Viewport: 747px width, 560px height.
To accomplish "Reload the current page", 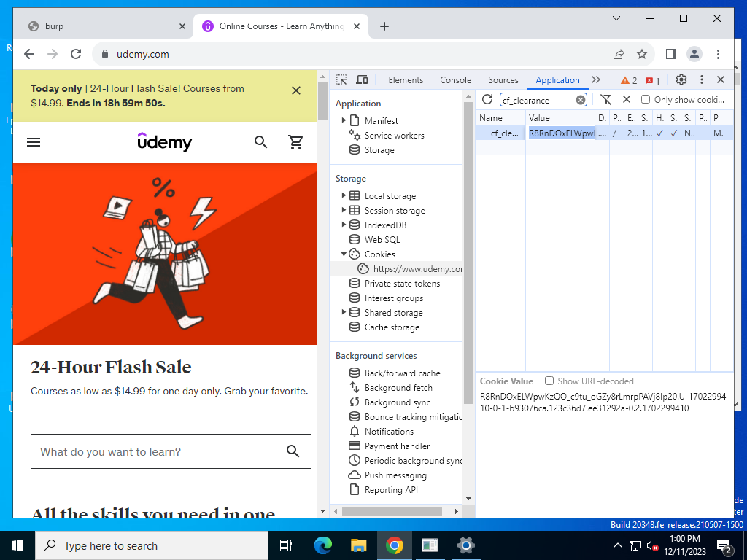I will coord(76,54).
